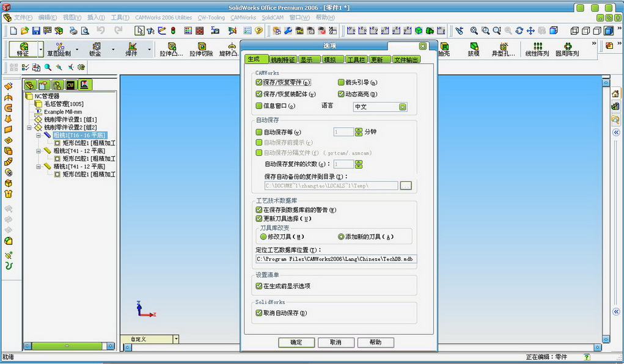Toggle 取消自动保存 checkbox
Viewport: 624px width, 364px height.
[x=259, y=313]
